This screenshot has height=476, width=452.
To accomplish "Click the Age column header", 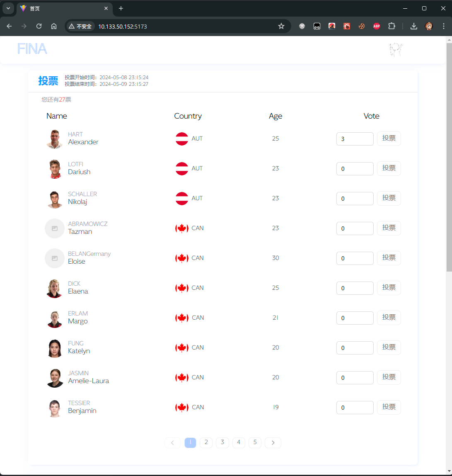I will click(x=276, y=116).
